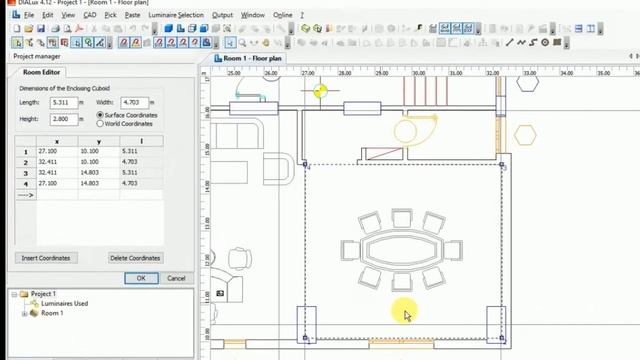Select the filled rectangle drawing tool
Screen dimensions: 640x360
click(557, 42)
